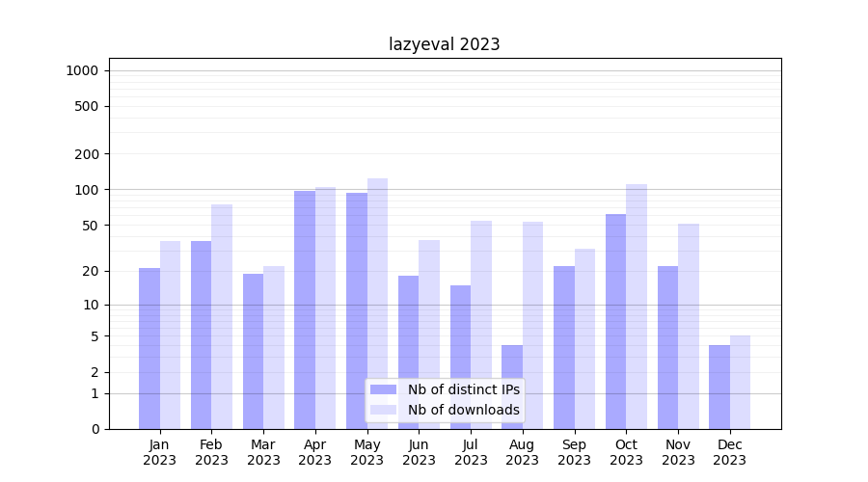The image size is (868, 482).
Task: Click the '1000' y-axis tick label
Action: click(82, 70)
